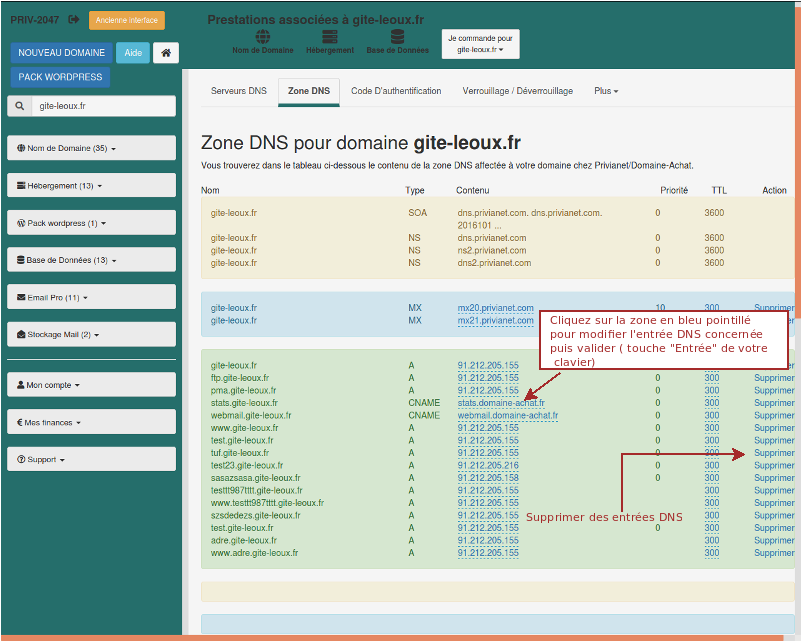The image size is (803, 643).
Task: Click Supprimer for szsdedezs.gite-leoux.fr
Action: pos(774,516)
